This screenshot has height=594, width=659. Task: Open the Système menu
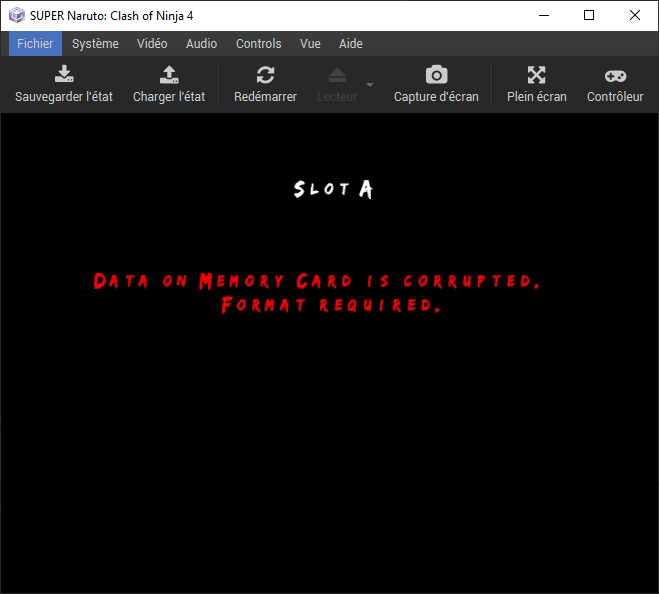pyautogui.click(x=95, y=44)
